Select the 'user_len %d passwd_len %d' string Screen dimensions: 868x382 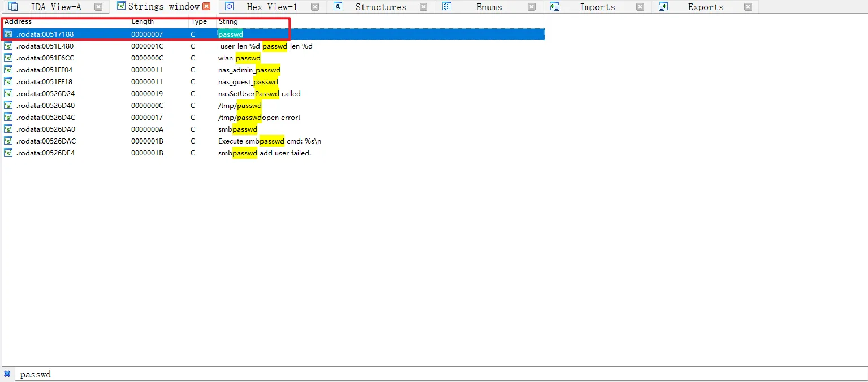pos(266,46)
